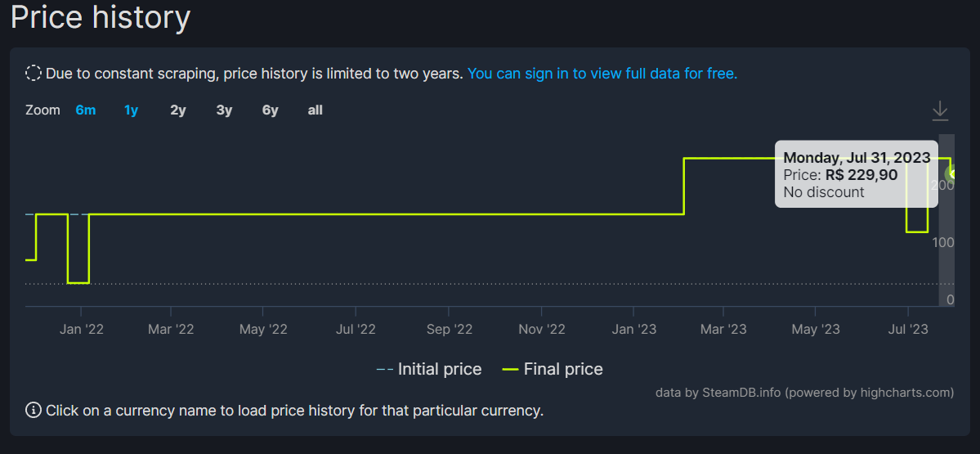Click the Price history heading
Screen dimensions: 980x454
pos(101,17)
